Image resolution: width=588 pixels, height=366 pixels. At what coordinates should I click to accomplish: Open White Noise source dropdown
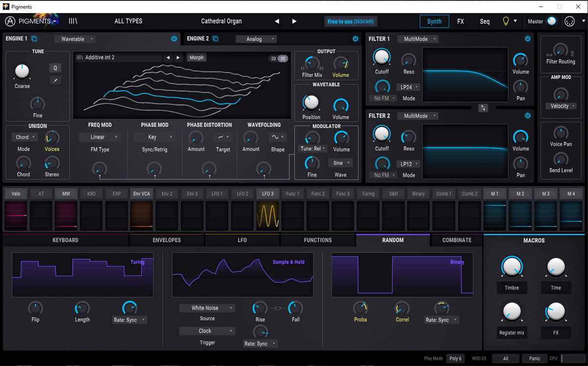click(207, 308)
